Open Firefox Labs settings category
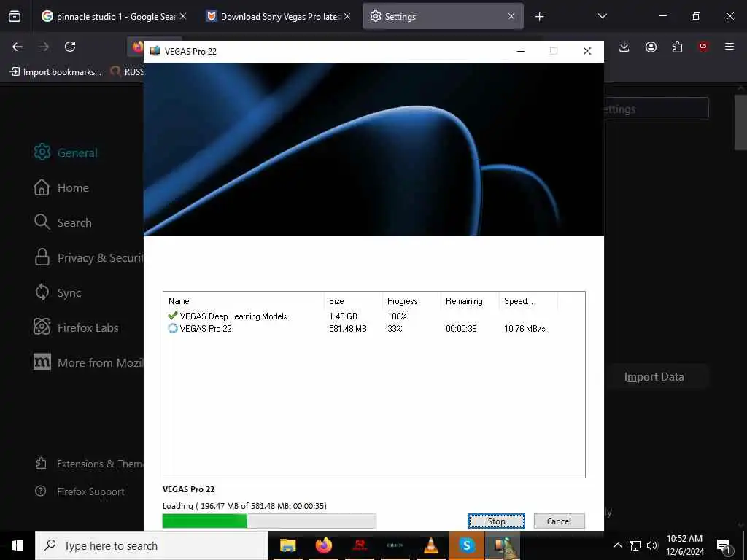This screenshot has height=560, width=747. point(76,327)
